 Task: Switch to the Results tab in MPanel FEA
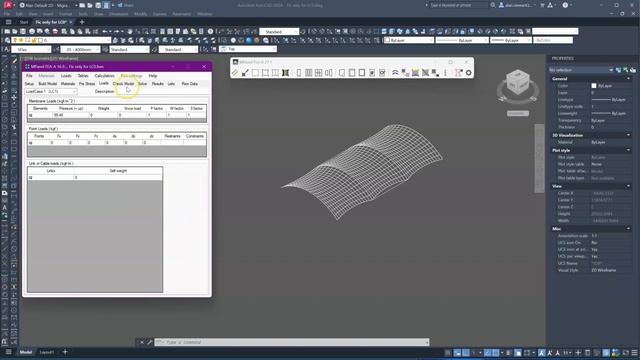coord(158,84)
